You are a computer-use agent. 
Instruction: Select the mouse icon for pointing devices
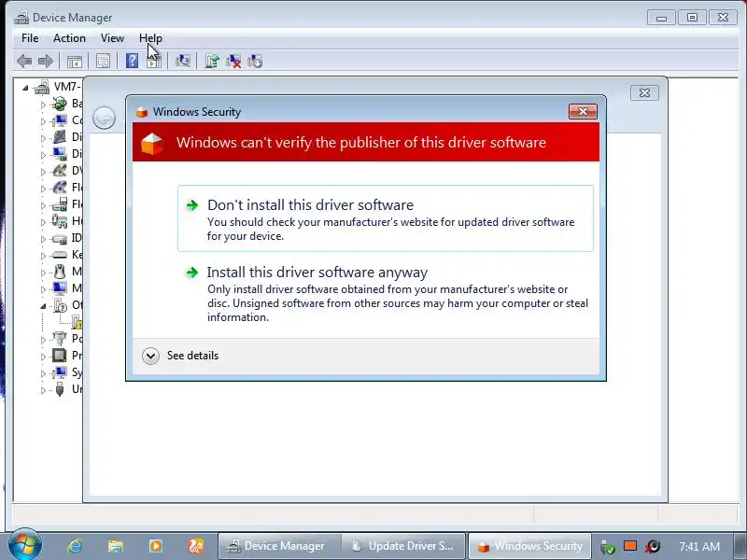point(60,272)
